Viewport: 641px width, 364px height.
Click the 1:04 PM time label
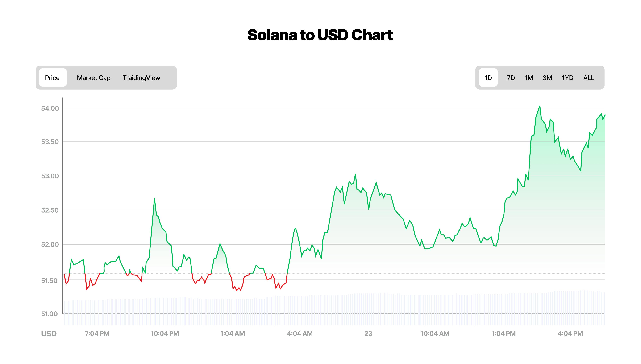[504, 333]
